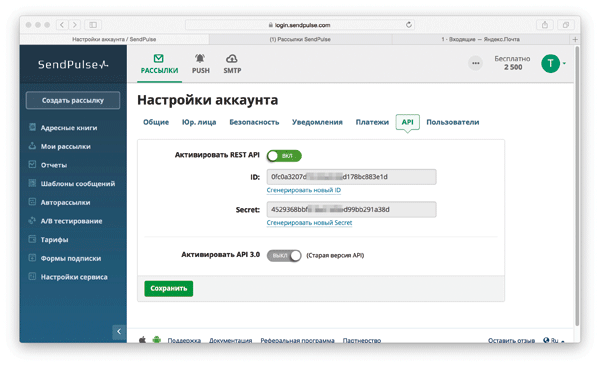Click the page's vertical scrollbar
This screenshot has height=366, width=600.
tap(577, 186)
